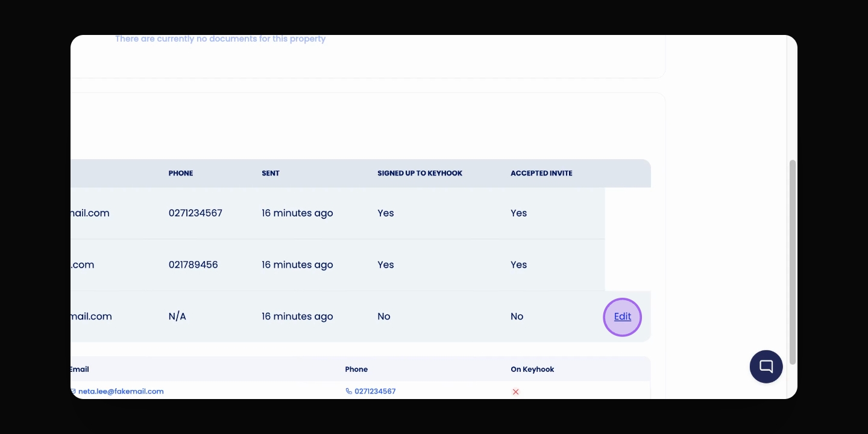Click '16 minutes ago' in the N/A row
868x434 pixels.
(297, 316)
